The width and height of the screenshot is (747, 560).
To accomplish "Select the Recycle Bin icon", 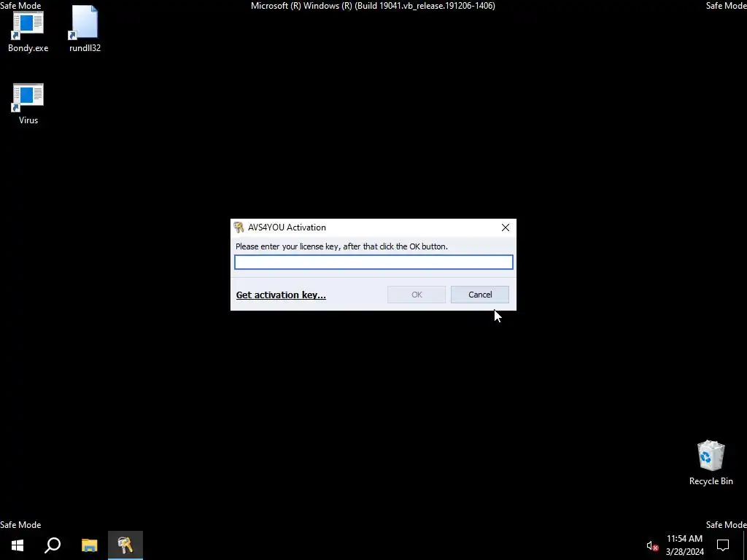I will 711,463.
